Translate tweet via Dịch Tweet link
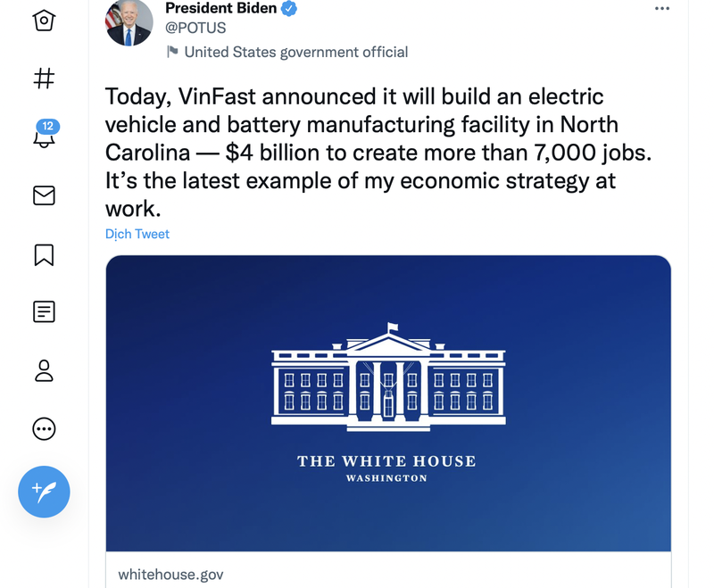The height and width of the screenshot is (588, 714). tap(137, 234)
